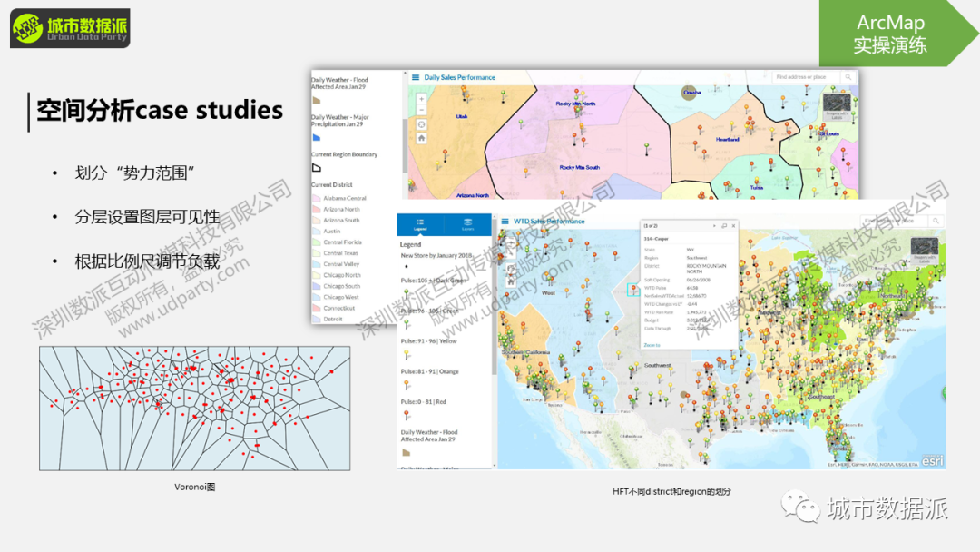
Task: Click the search magnifier in WTD Sales map
Action: tap(936, 221)
